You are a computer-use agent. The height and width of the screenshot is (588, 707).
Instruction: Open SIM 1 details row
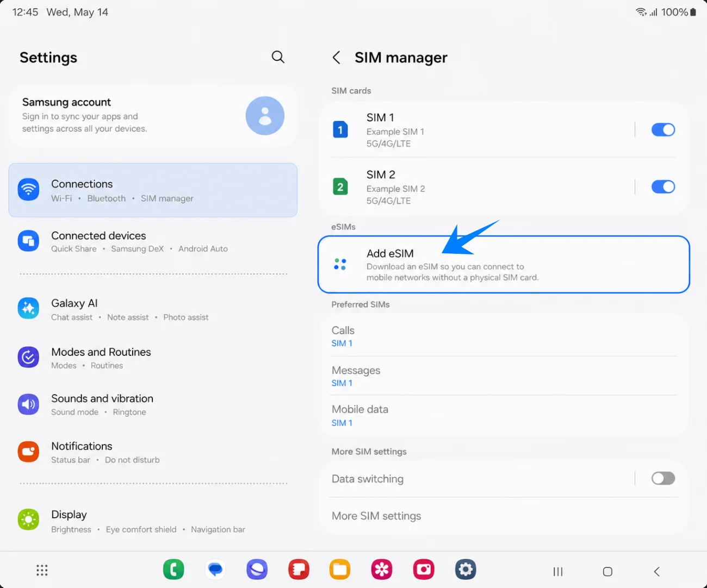(x=476, y=130)
